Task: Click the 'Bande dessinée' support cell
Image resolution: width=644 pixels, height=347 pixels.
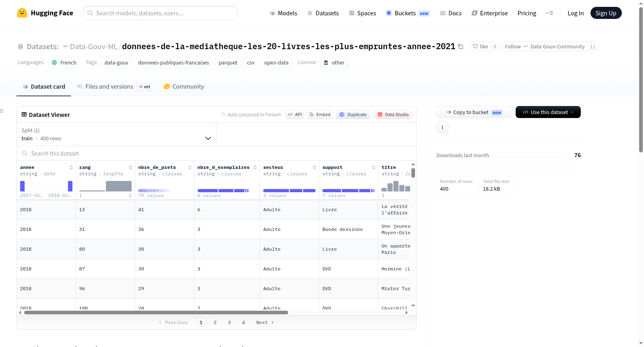Action: 349,229
